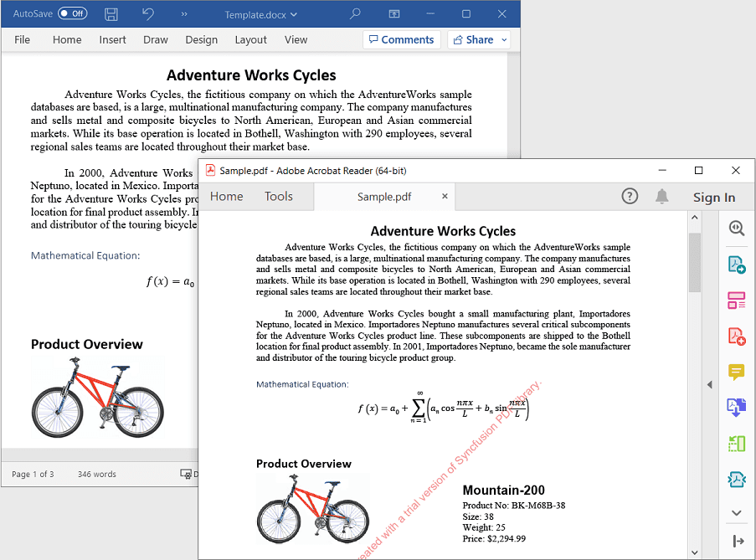
Task: Click the Comment yellow icon in sidebar
Action: (x=737, y=372)
